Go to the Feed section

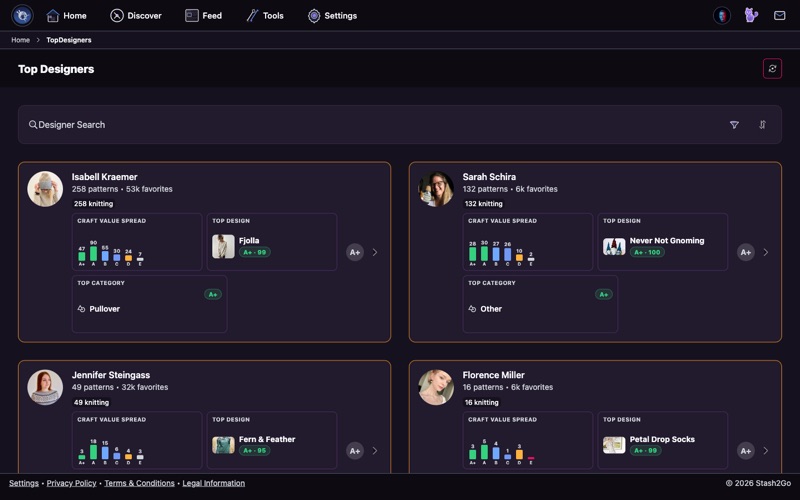204,16
